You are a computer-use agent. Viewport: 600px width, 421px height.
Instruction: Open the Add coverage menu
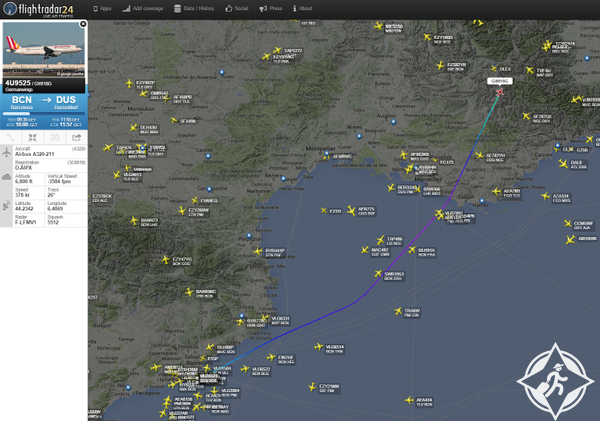[142, 8]
